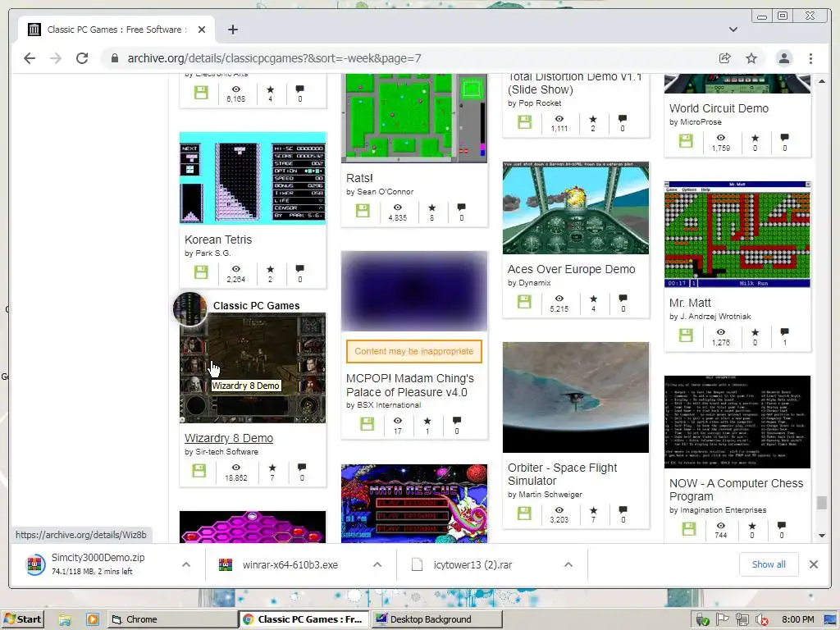Click the Wizardry 8 Demo thumbnail

tap(253, 368)
